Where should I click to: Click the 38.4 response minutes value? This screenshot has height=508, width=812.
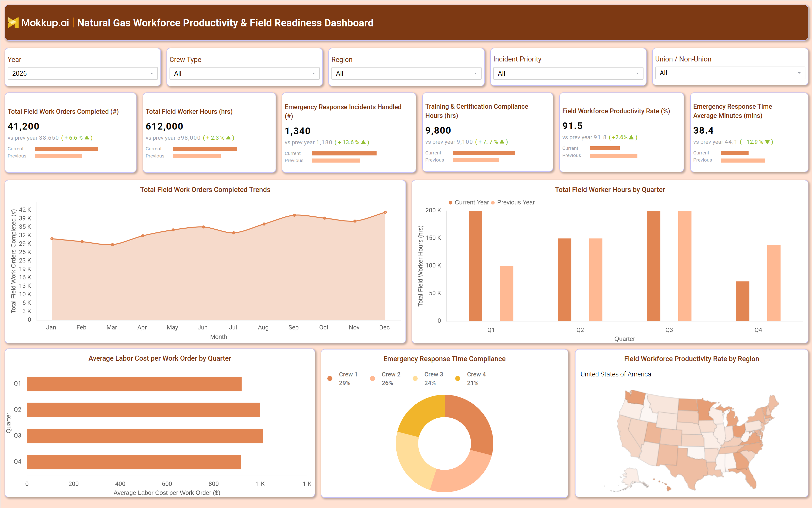pos(703,130)
